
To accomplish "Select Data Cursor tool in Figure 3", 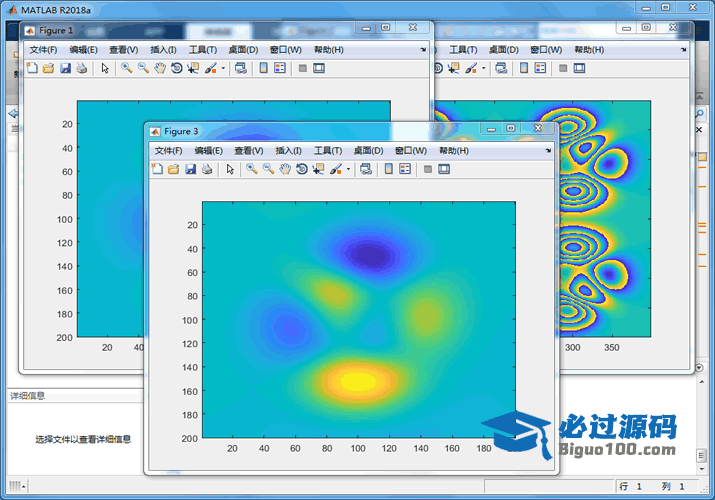I will click(318, 169).
